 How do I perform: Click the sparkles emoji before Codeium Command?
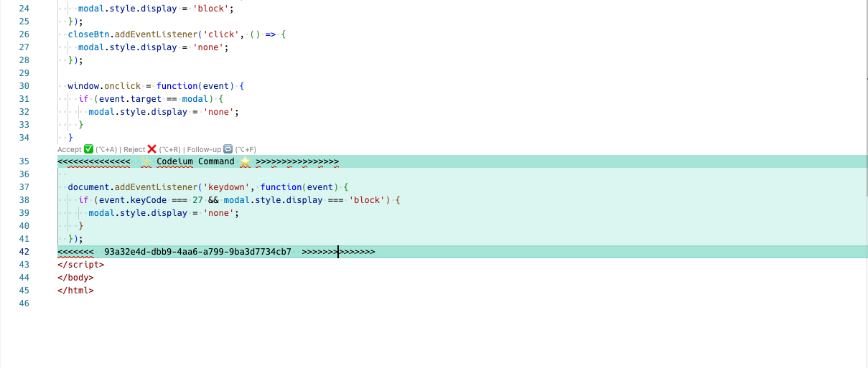pos(146,161)
